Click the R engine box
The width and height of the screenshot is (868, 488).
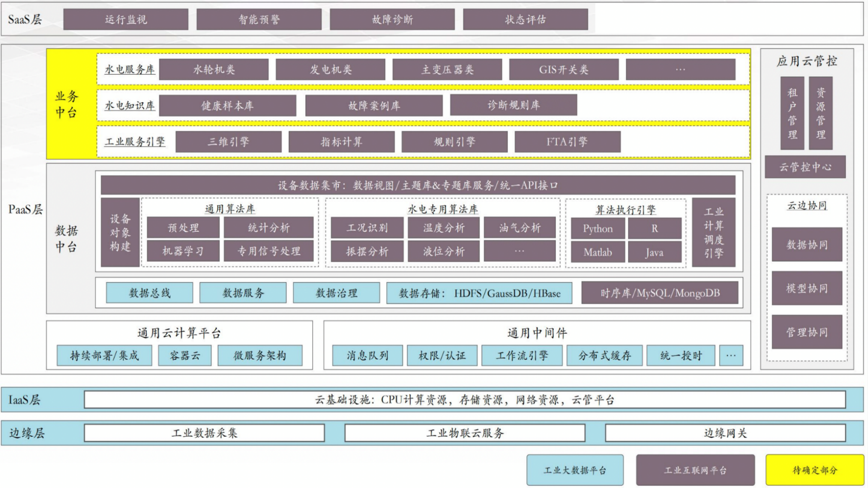pyautogui.click(x=655, y=228)
